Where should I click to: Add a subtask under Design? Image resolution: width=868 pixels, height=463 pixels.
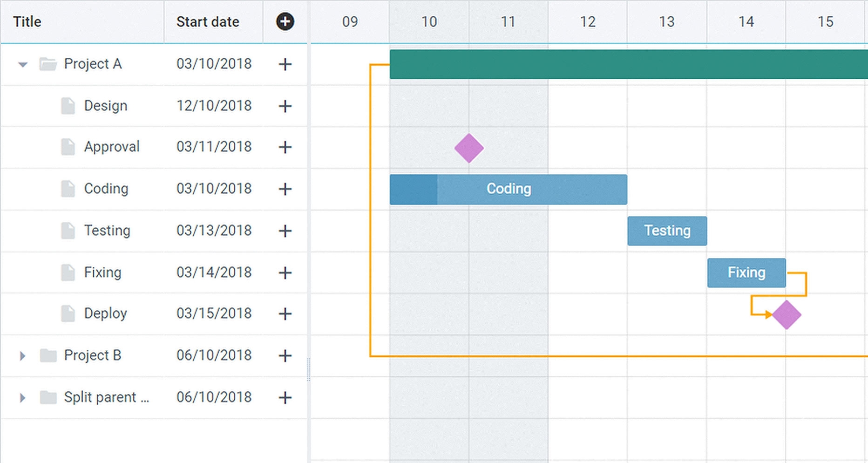(x=285, y=106)
